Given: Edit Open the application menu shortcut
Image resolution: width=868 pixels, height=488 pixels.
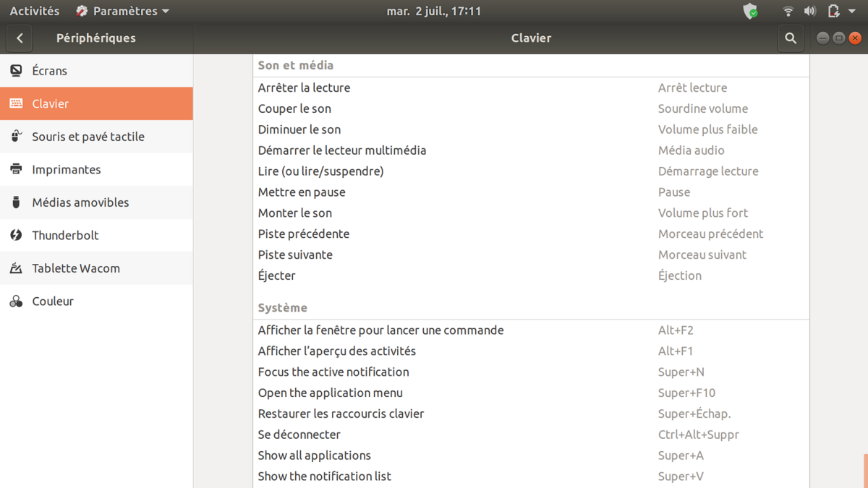Looking at the screenshot, I should click(x=531, y=393).
